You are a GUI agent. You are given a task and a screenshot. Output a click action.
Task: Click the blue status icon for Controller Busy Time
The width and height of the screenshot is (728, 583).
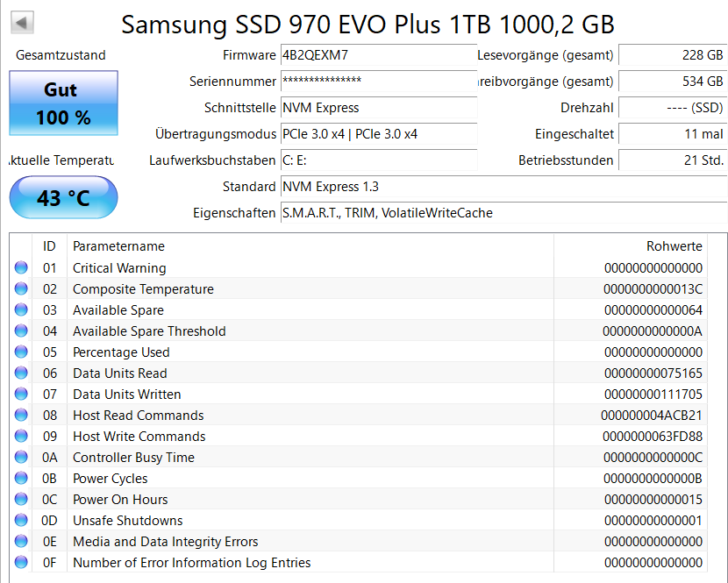pos(21,457)
